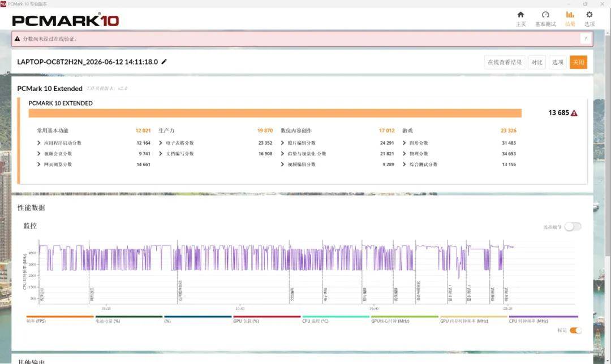The image size is (611, 364).
Task: Click the orange 关闭 button
Action: (578, 62)
